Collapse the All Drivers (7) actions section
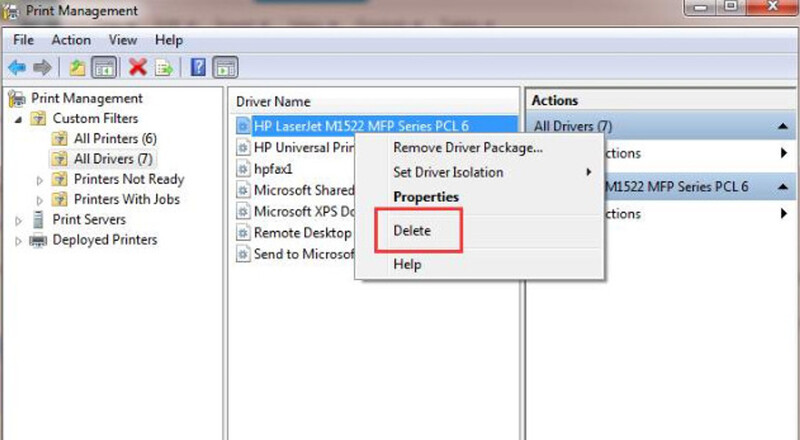Image resolution: width=800 pixels, height=440 pixels. pos(783,126)
